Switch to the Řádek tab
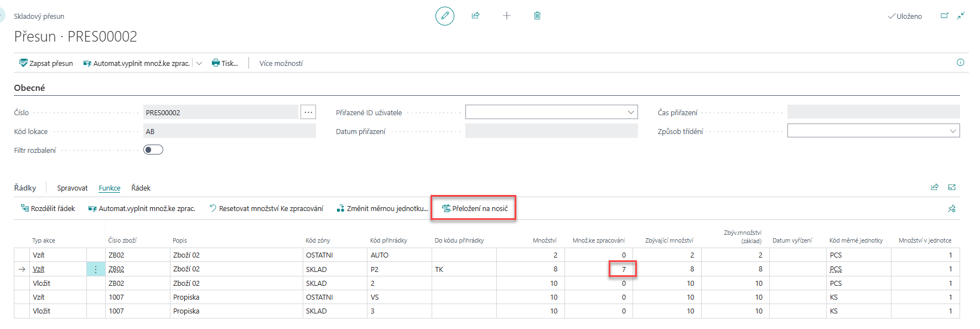 141,188
